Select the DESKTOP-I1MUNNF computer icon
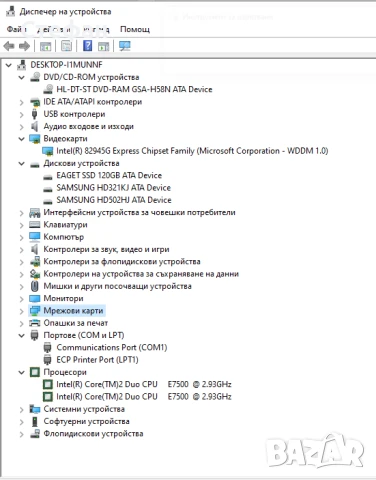 22,65
